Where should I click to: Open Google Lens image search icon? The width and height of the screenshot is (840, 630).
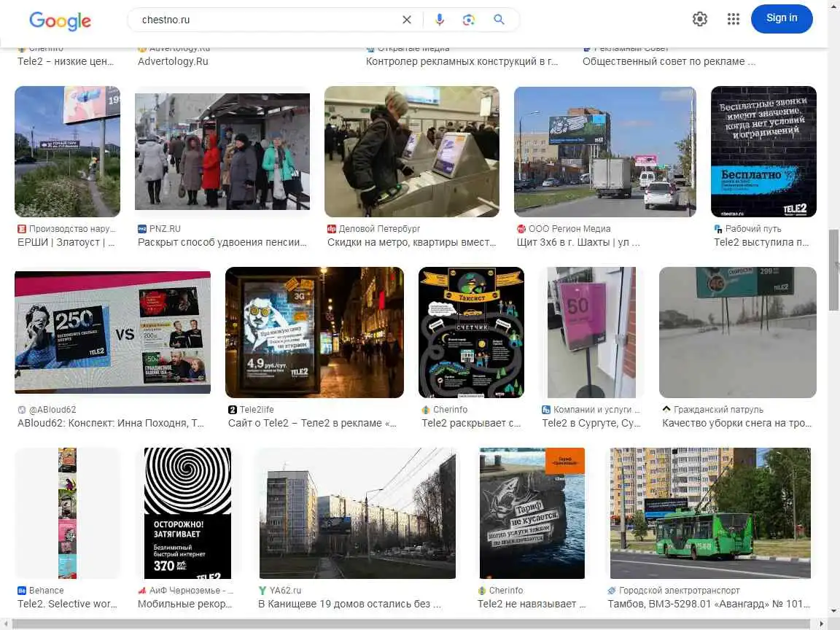[x=469, y=20]
